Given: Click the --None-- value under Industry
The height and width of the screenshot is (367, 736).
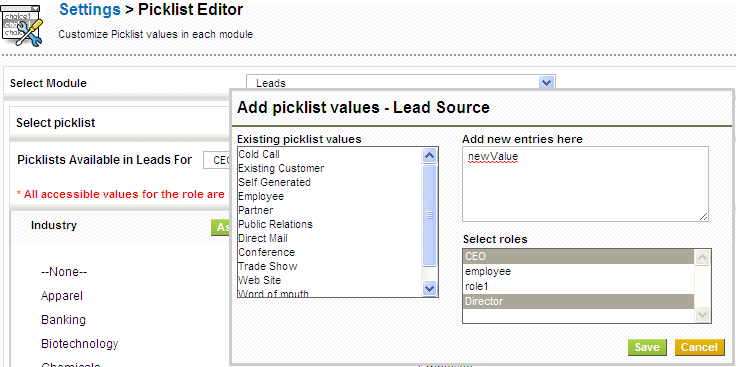Looking at the screenshot, I should [x=64, y=272].
